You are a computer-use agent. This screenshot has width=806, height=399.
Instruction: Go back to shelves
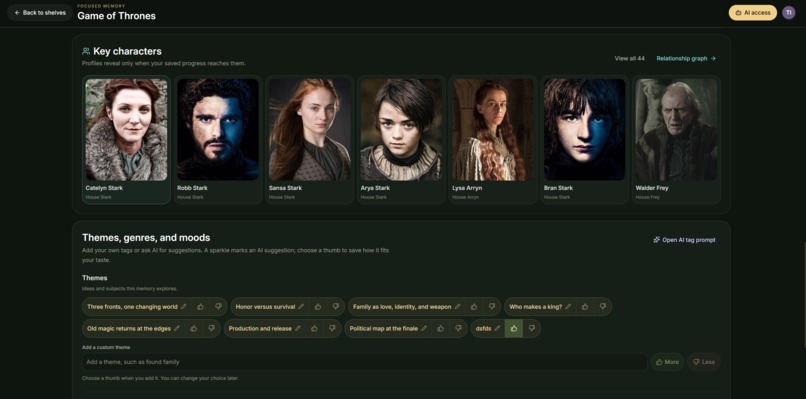coord(40,13)
